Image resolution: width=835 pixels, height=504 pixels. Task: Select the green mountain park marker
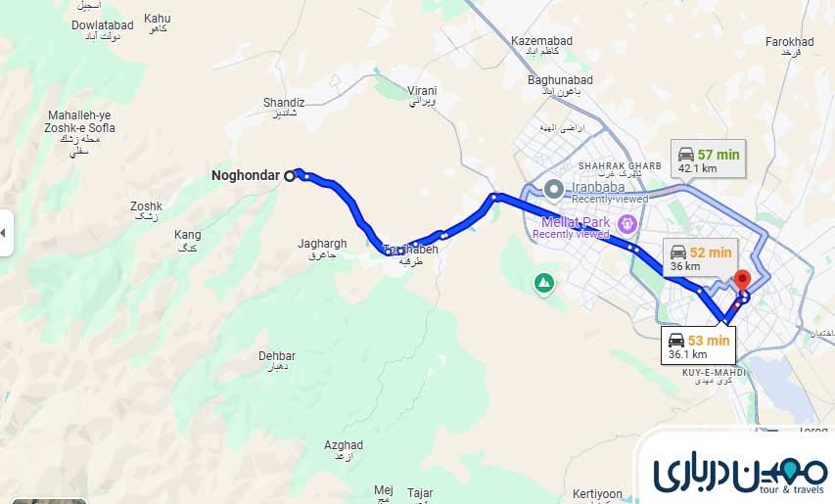point(543,284)
